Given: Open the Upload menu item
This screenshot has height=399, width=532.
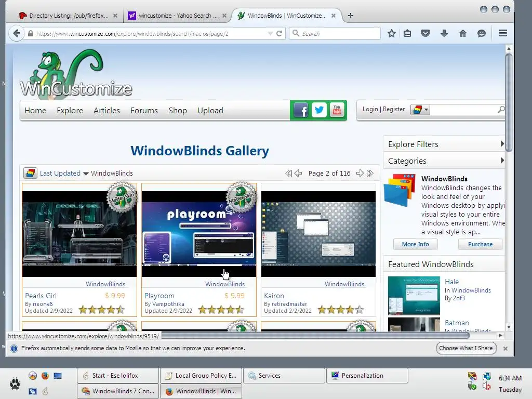Looking at the screenshot, I should 210,111.
